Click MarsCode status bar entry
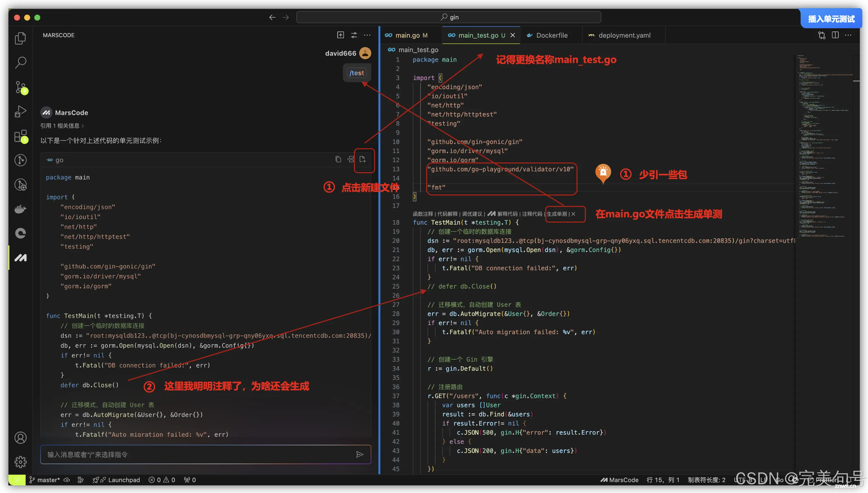 (x=619, y=480)
